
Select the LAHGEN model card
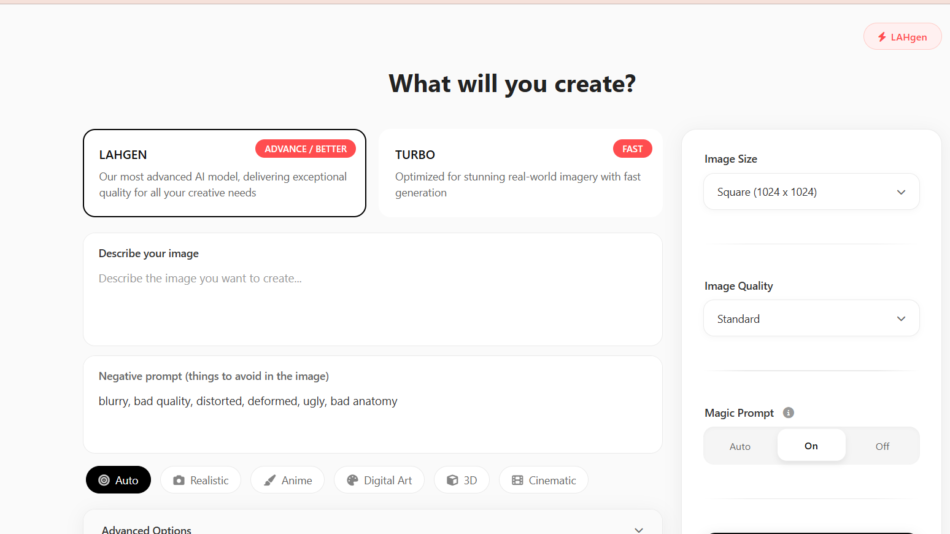[x=224, y=173]
